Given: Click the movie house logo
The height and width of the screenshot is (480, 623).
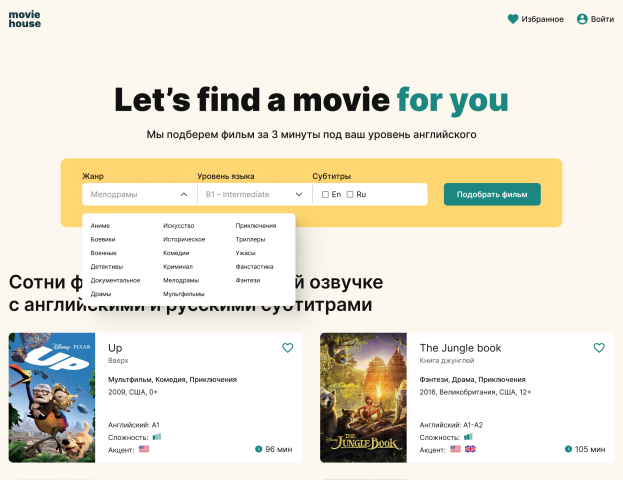Looking at the screenshot, I should pyautogui.click(x=25, y=19).
